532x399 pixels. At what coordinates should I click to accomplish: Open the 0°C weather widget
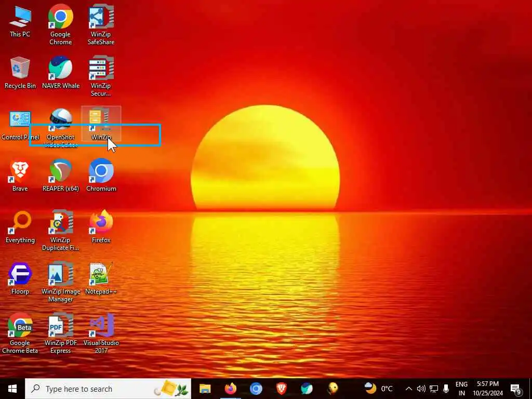tap(378, 389)
